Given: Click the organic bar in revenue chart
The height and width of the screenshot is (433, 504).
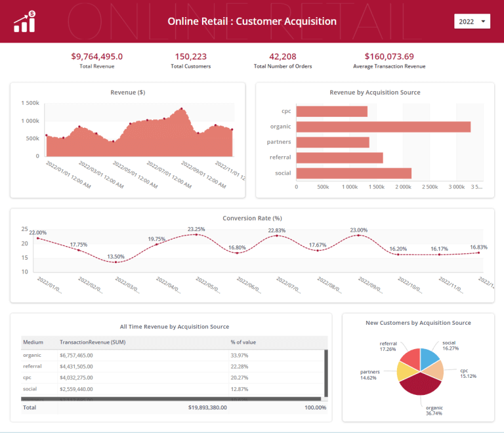Looking at the screenshot, I should pos(383,127).
